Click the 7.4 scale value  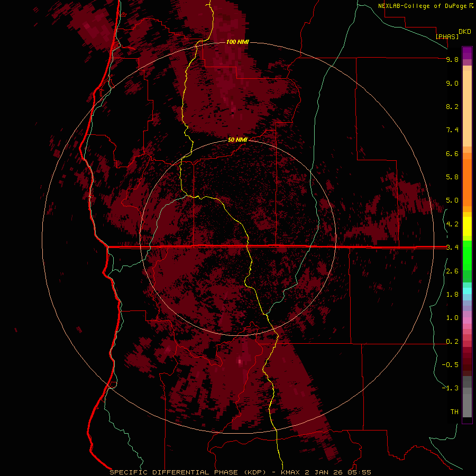[452, 130]
